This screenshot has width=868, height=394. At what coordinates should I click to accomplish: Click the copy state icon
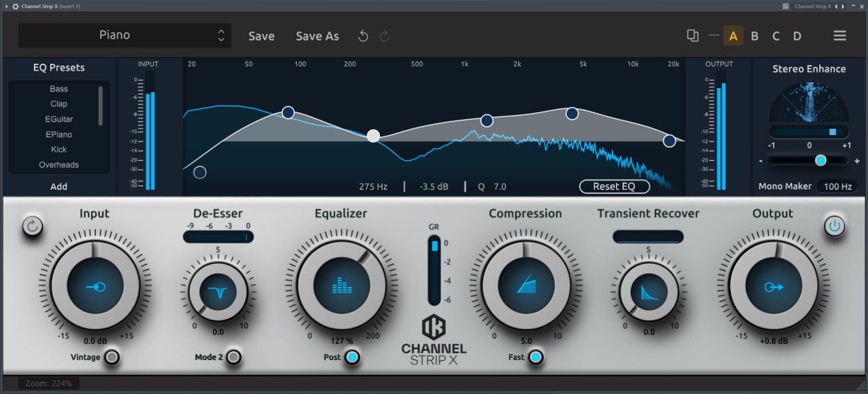[x=692, y=36]
